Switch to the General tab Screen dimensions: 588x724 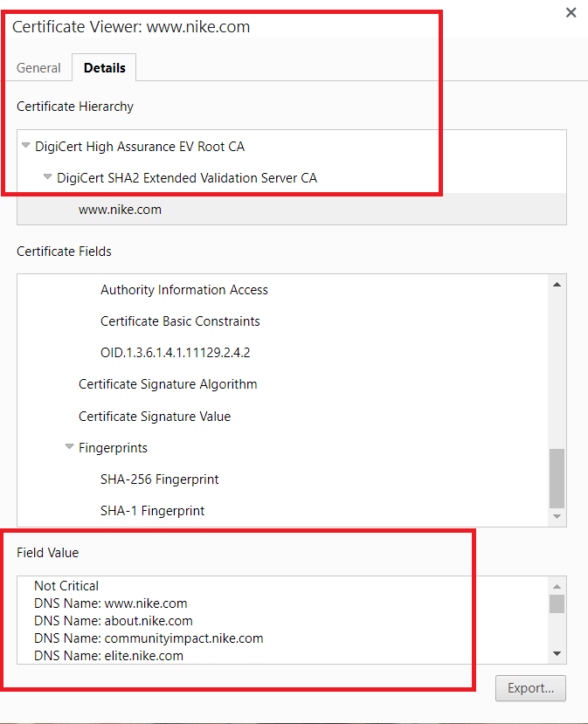[38, 68]
